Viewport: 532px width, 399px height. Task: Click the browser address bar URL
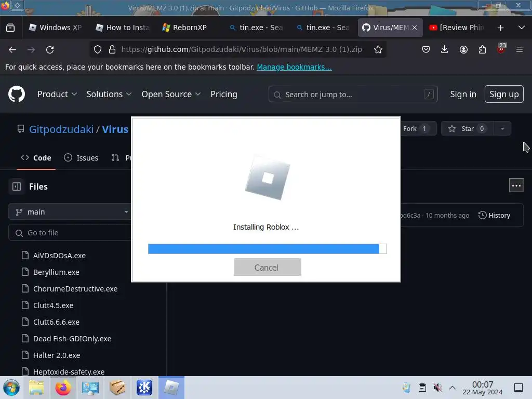click(242, 49)
